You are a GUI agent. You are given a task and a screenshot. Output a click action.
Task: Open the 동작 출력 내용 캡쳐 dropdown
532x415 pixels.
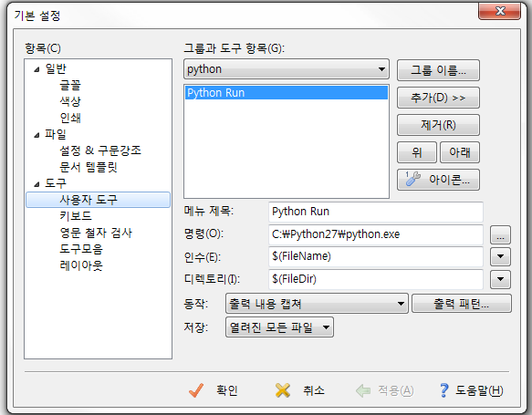(317, 304)
